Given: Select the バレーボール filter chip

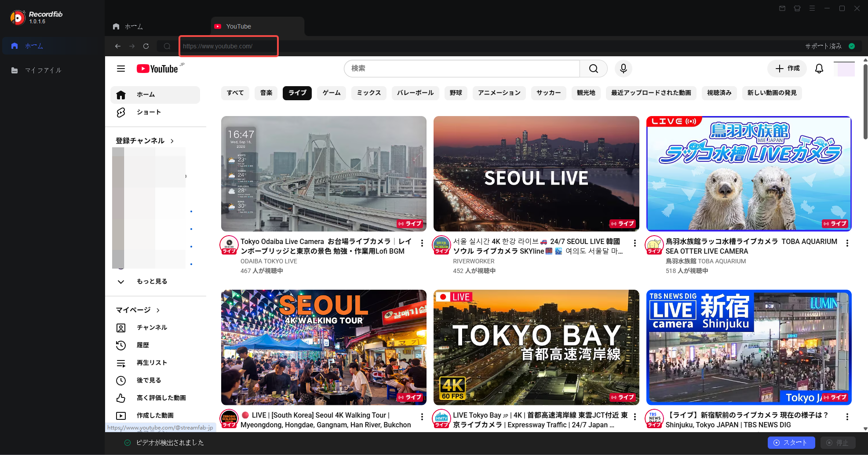Looking at the screenshot, I should (415, 93).
